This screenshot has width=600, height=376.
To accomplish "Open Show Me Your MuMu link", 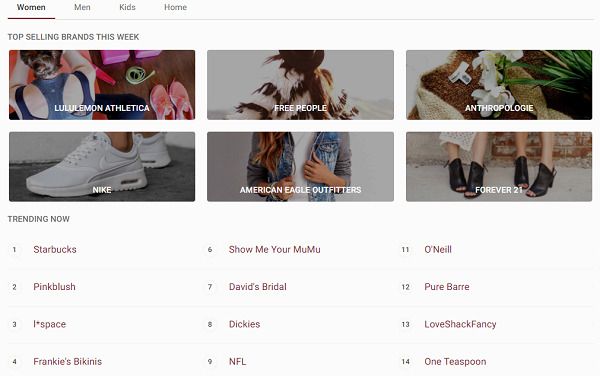I will pyautogui.click(x=274, y=249).
